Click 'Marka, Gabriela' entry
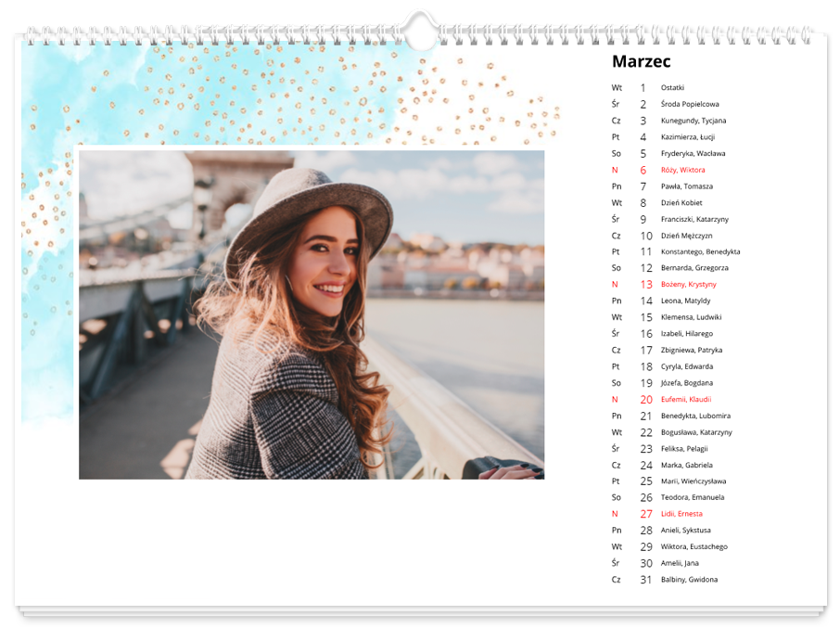Viewport: 840px width, 641px height. [x=686, y=465]
